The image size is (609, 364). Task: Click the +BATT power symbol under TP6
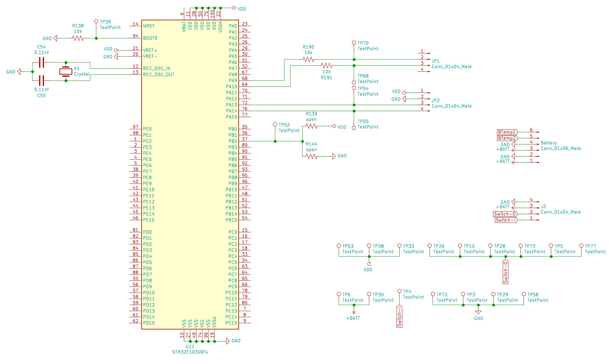(x=354, y=313)
